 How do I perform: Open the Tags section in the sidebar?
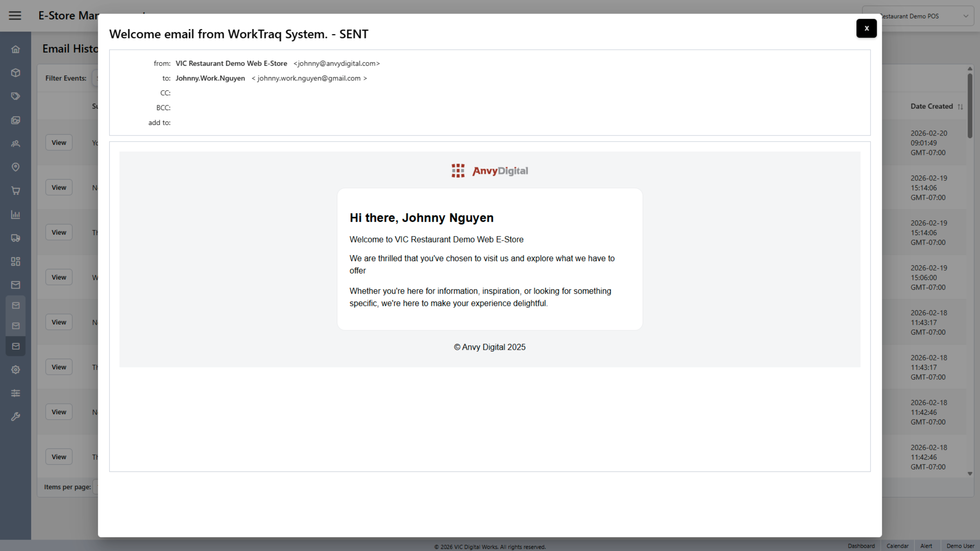click(x=16, y=96)
